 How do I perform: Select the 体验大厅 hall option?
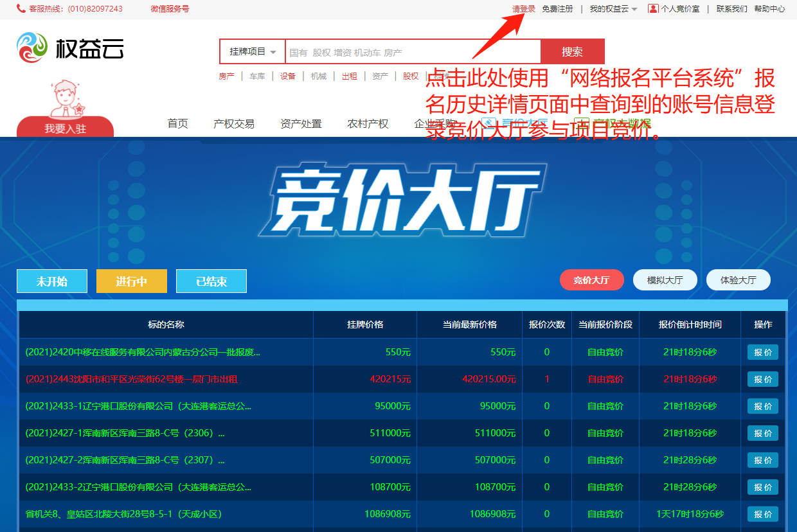(x=738, y=280)
